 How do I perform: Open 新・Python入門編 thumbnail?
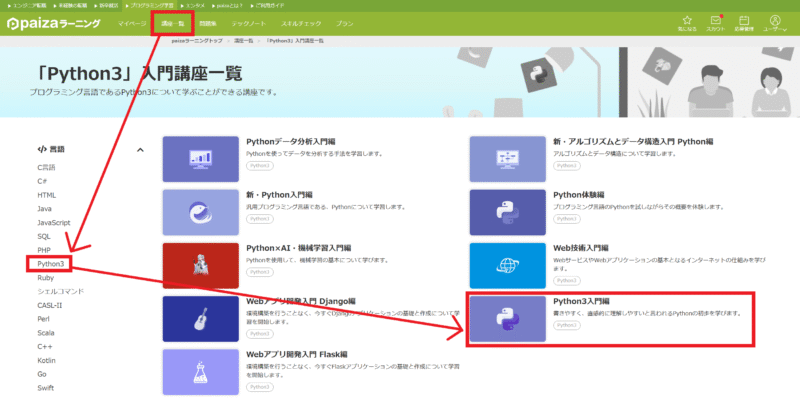pos(201,213)
